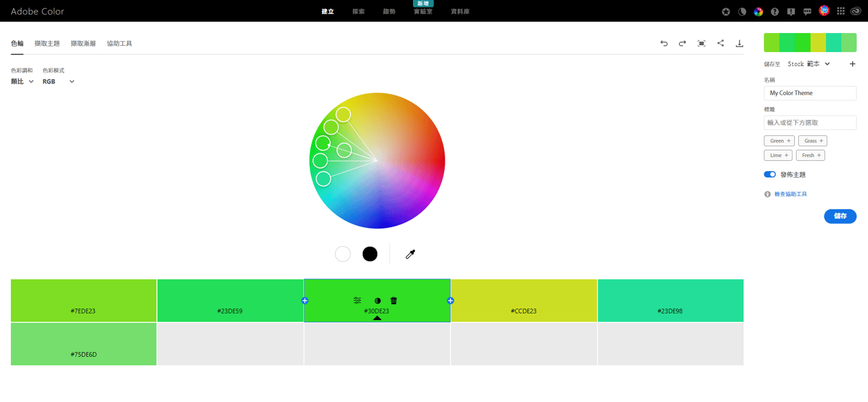Open the 實驗室 top navigation item
Screen dimensions: 868x402
tap(423, 11)
